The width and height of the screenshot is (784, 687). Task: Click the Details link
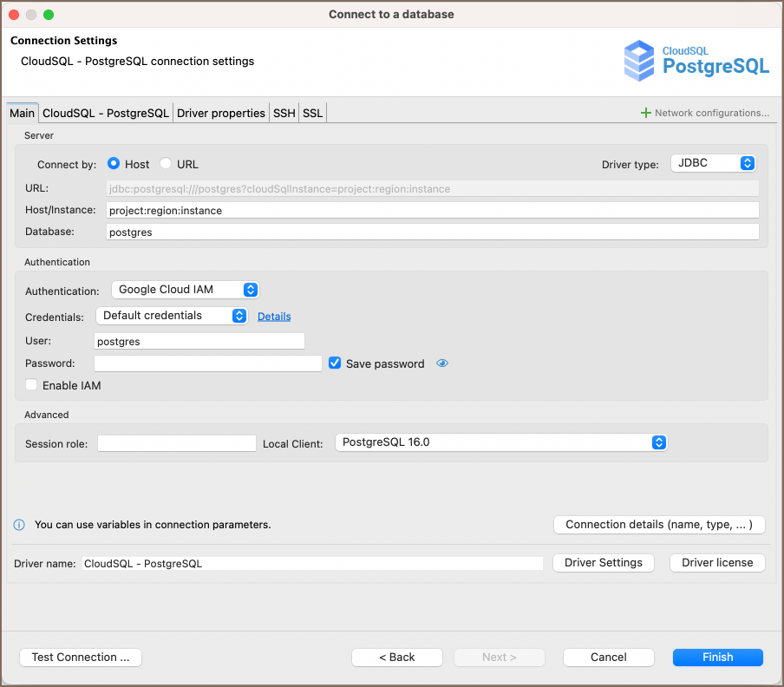[x=274, y=317]
